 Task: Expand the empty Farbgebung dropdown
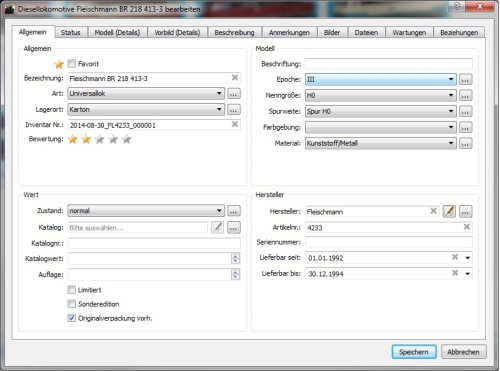pyautogui.click(x=381, y=127)
